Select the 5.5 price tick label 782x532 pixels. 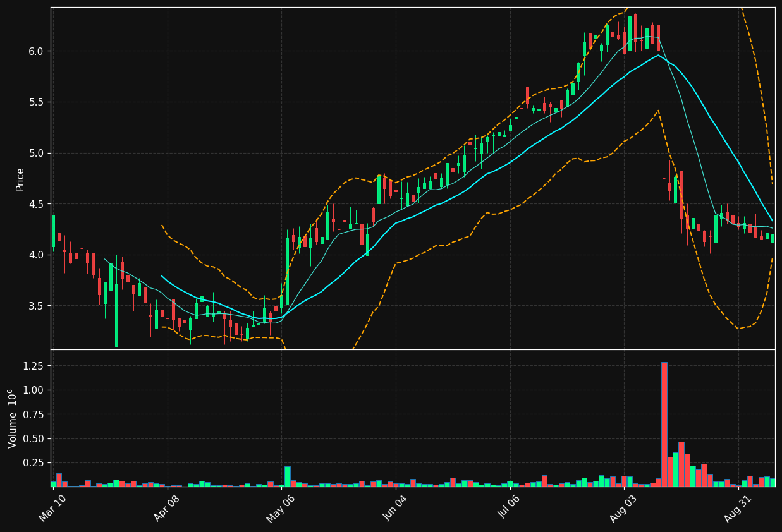click(x=37, y=102)
